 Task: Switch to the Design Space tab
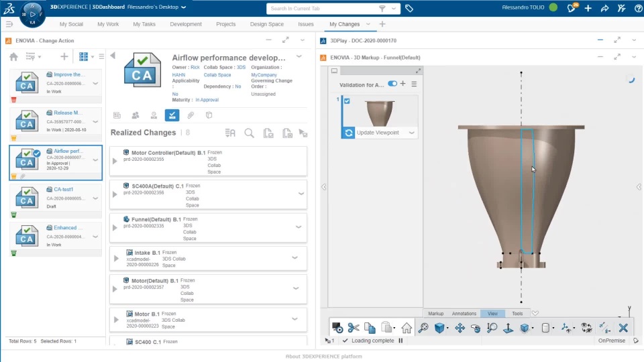point(267,24)
